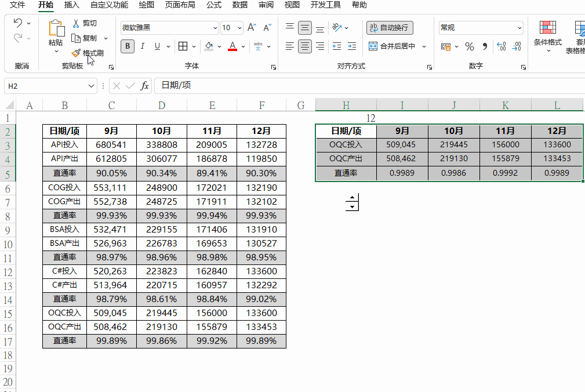Click the increase indent icon
Viewport: 585px width, 392px height.
352,46
